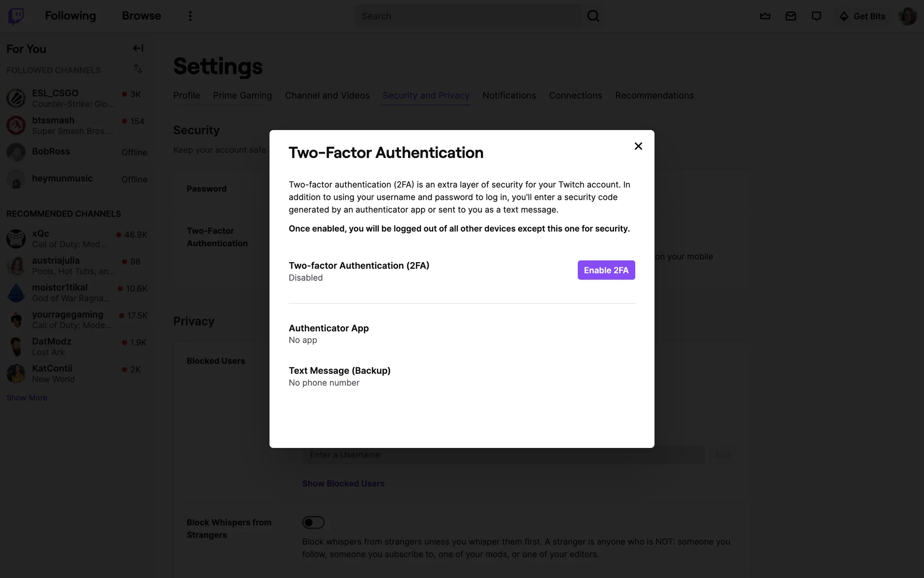This screenshot has height=578, width=924.
Task: Close the Two-Factor Authentication dialog
Action: [638, 146]
